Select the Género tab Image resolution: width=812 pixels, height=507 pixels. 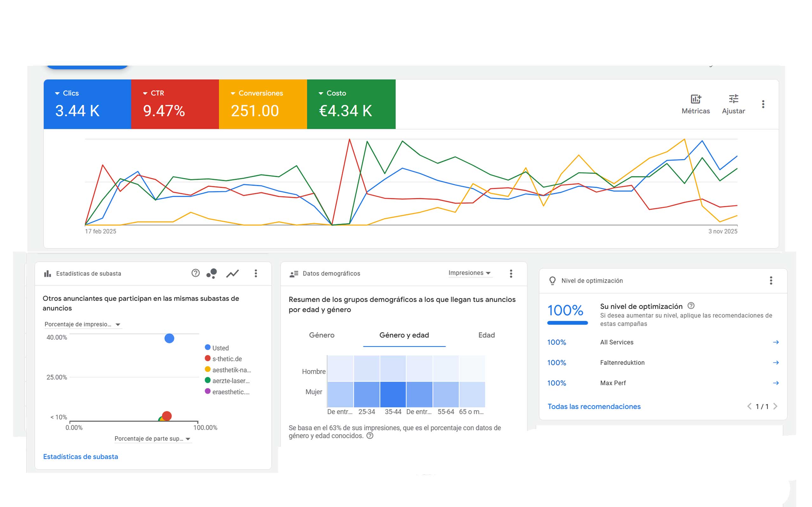pos(321,335)
